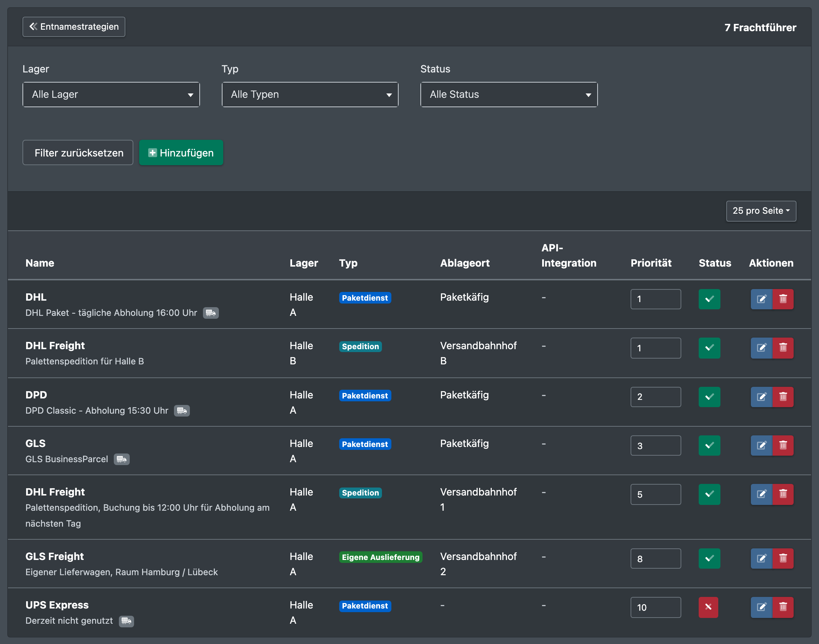This screenshot has width=819, height=644.
Task: Add a carrier with Hinzufügen
Action: (x=181, y=153)
